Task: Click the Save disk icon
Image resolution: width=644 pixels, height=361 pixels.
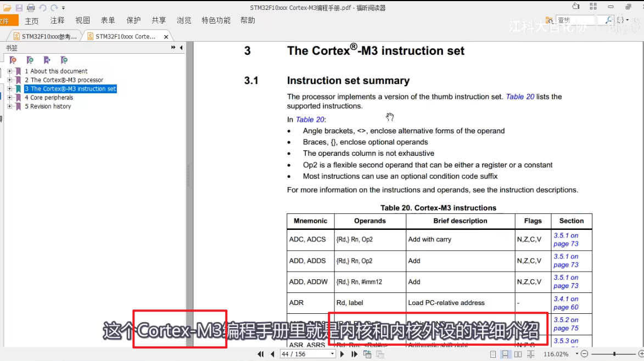Action: click(19, 8)
